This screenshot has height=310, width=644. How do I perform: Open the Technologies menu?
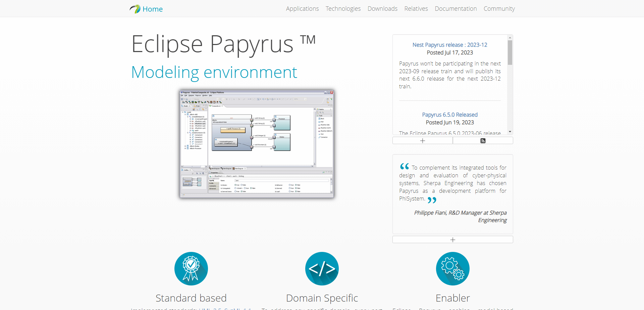coord(343,9)
